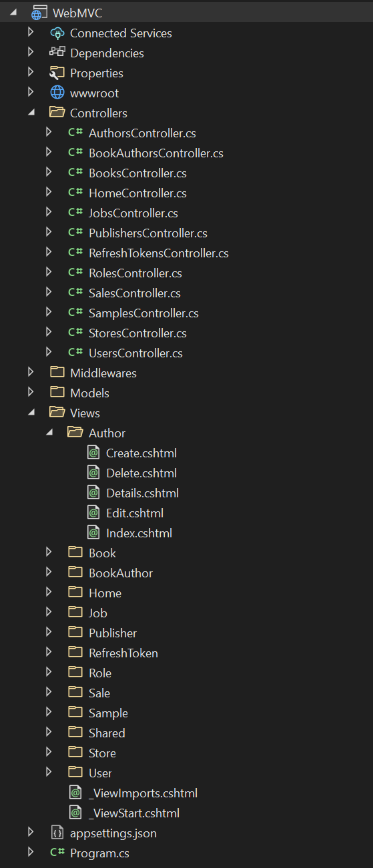Click the C# icon next to Program.cs
This screenshot has width=373, height=868.
coord(57,853)
